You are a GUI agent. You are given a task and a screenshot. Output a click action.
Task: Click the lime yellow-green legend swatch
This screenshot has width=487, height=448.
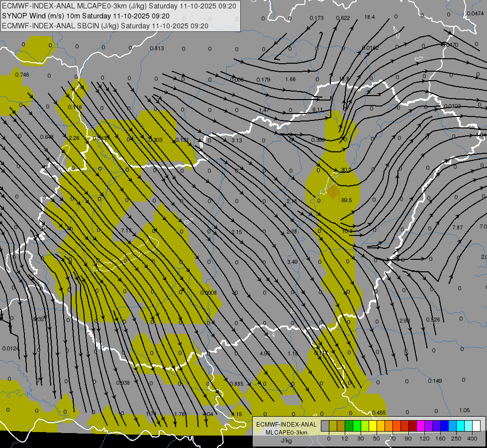click(x=365, y=426)
